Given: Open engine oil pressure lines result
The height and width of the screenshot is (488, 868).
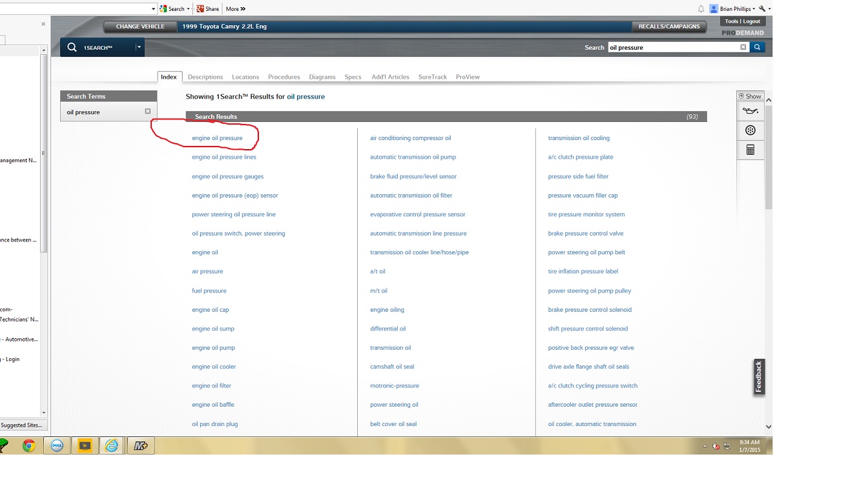Looking at the screenshot, I should click(224, 157).
